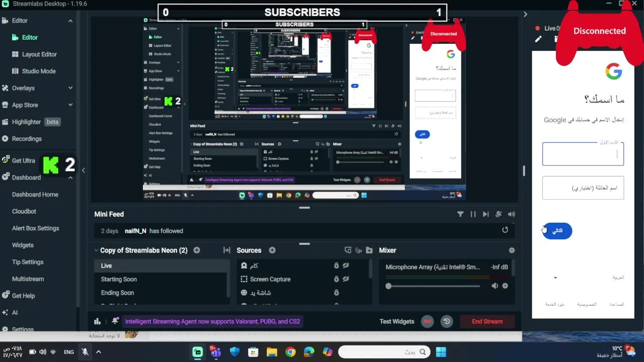The image size is (644, 362).
Task: Collapse the Editor section chevron
Action: 70,21
